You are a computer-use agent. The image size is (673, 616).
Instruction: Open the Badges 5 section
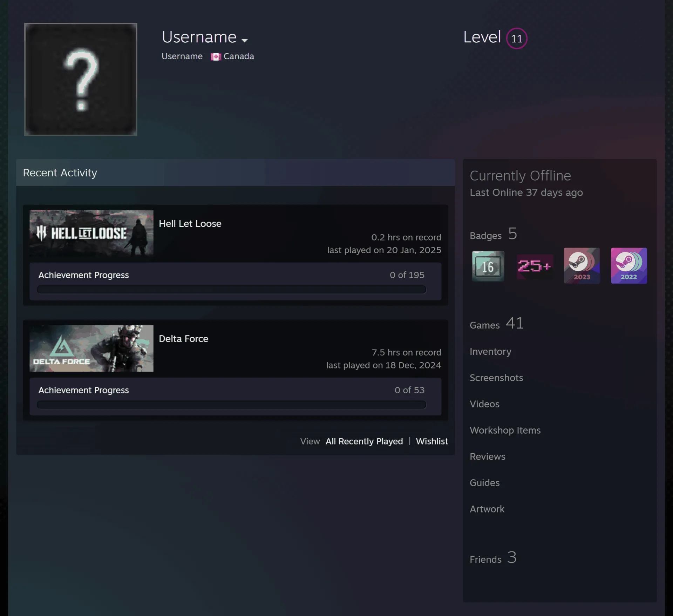(x=494, y=234)
